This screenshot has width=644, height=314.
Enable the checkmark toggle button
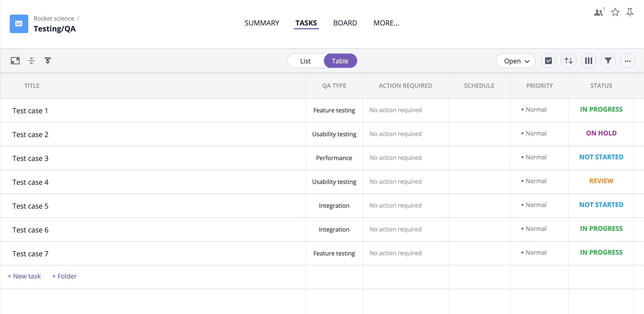[548, 61]
